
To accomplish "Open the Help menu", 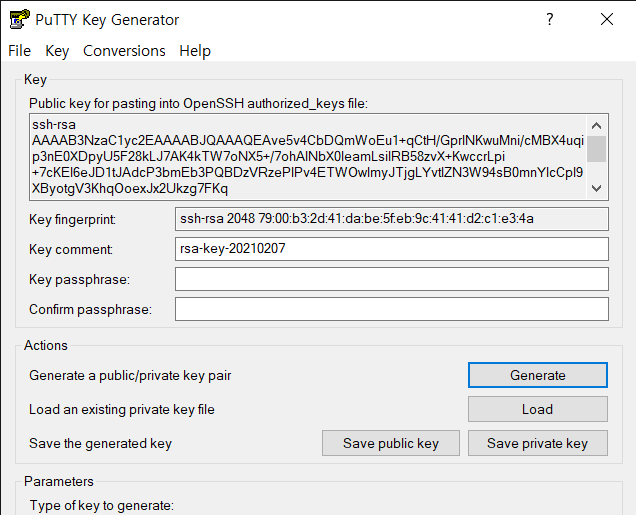I will point(195,51).
